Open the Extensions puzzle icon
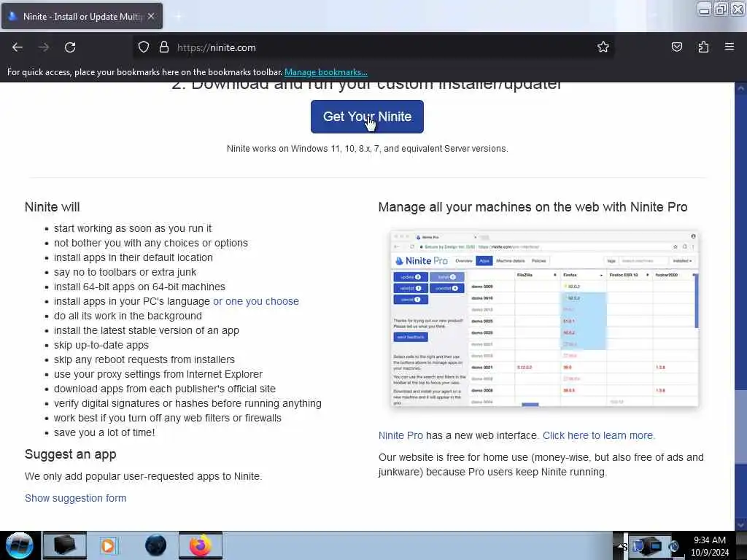Image resolution: width=747 pixels, height=560 pixels. tap(703, 47)
